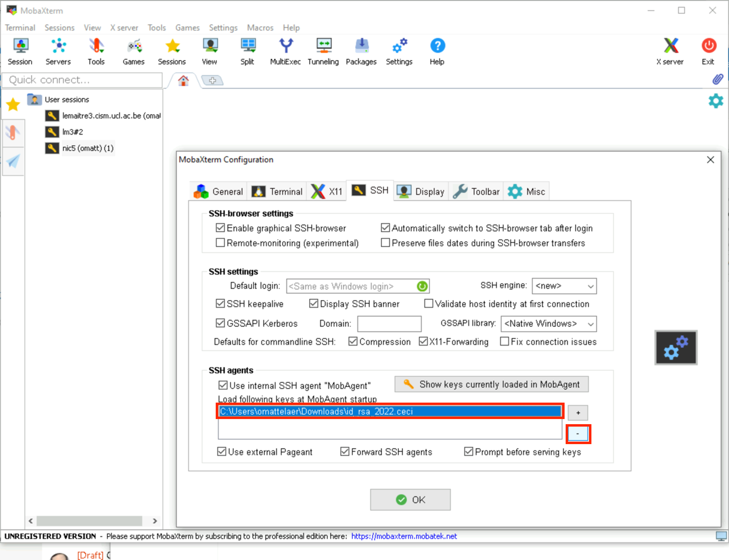Toggle Display SSH banner checkbox
The width and height of the screenshot is (729, 560).
(x=314, y=304)
